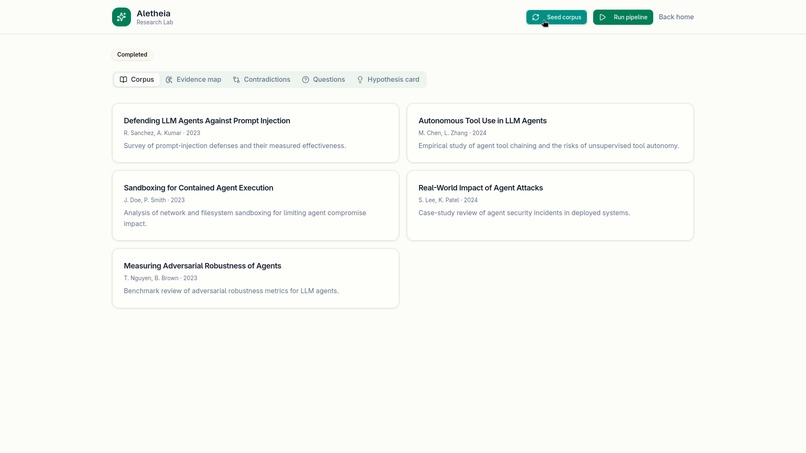Open Autonomous Tool Use in LLM Agents

pyautogui.click(x=482, y=121)
